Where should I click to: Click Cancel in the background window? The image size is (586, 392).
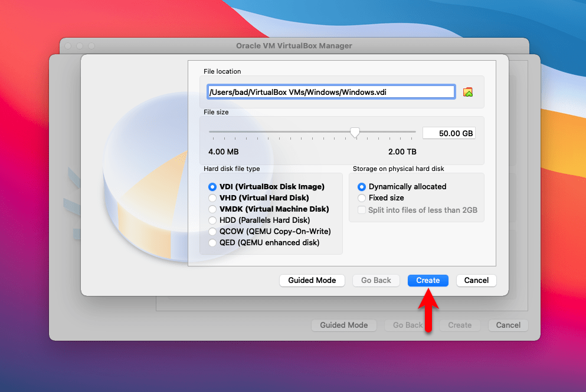tap(508, 325)
